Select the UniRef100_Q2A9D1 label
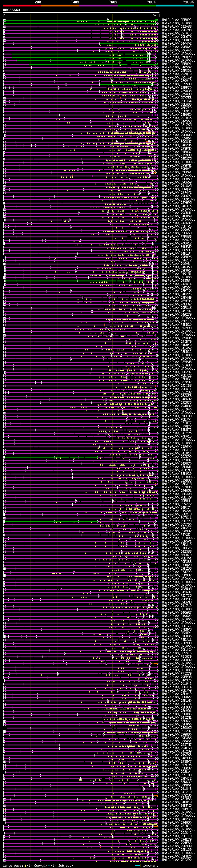 pos(177,711)
